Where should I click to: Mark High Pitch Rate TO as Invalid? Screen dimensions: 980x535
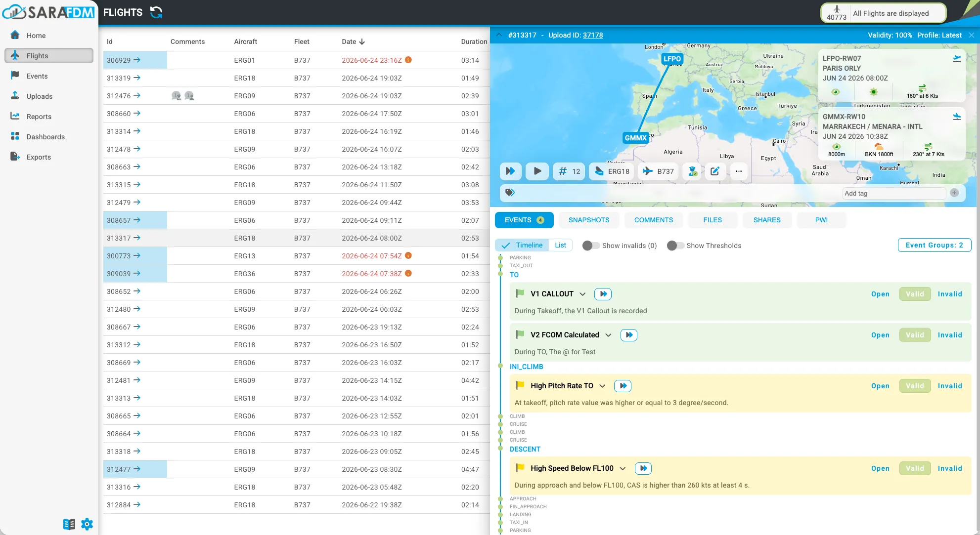(950, 386)
